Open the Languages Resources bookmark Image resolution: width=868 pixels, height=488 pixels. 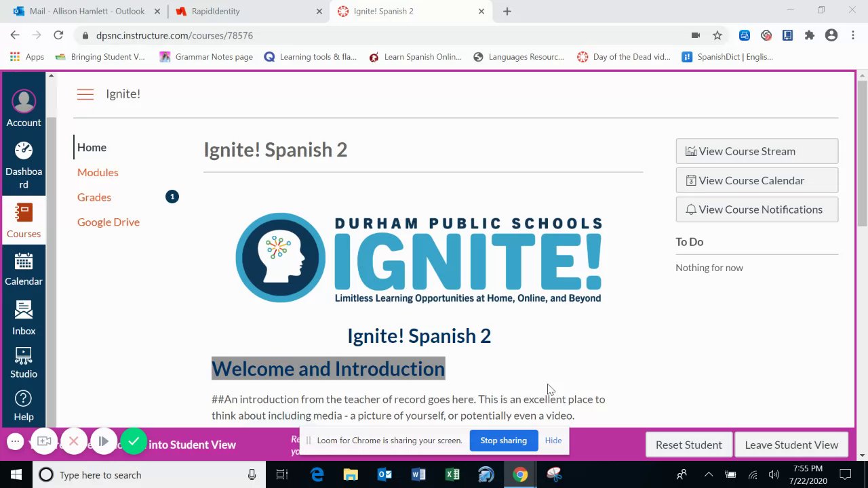[x=519, y=57]
